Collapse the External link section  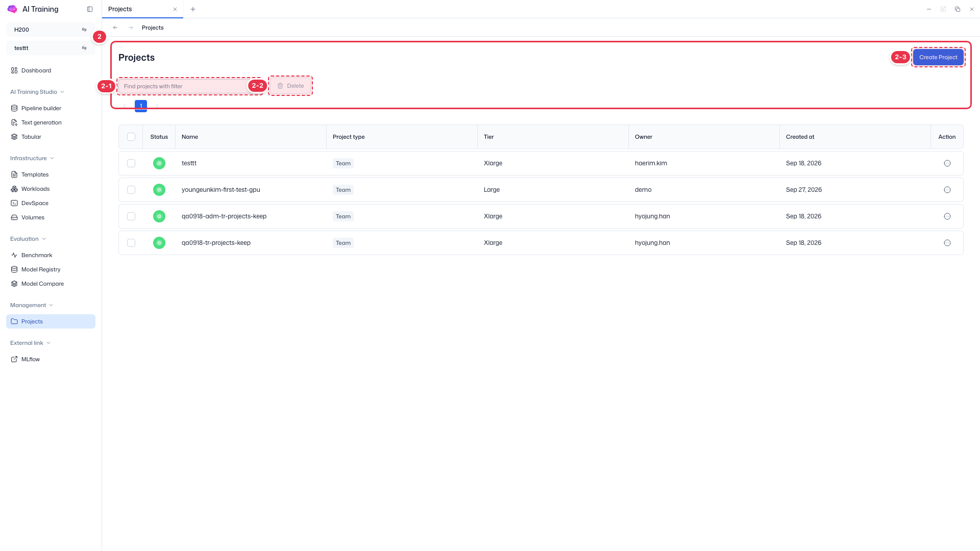[31, 343]
